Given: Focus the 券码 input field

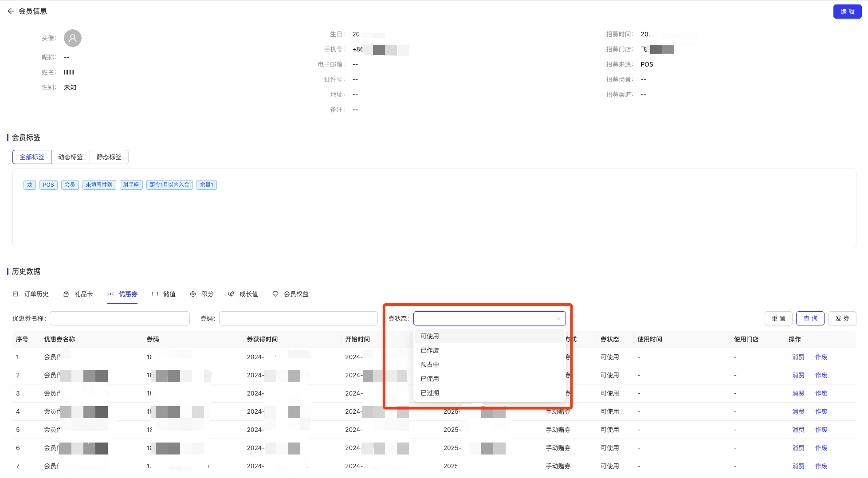Looking at the screenshot, I should [x=298, y=318].
